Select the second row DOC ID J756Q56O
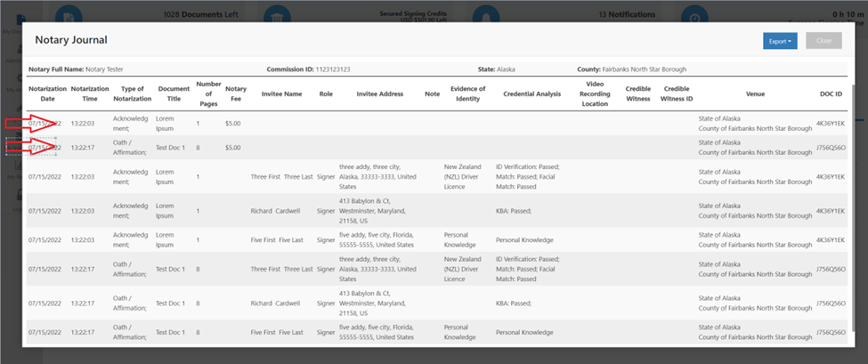The image size is (868, 364). coord(831,148)
